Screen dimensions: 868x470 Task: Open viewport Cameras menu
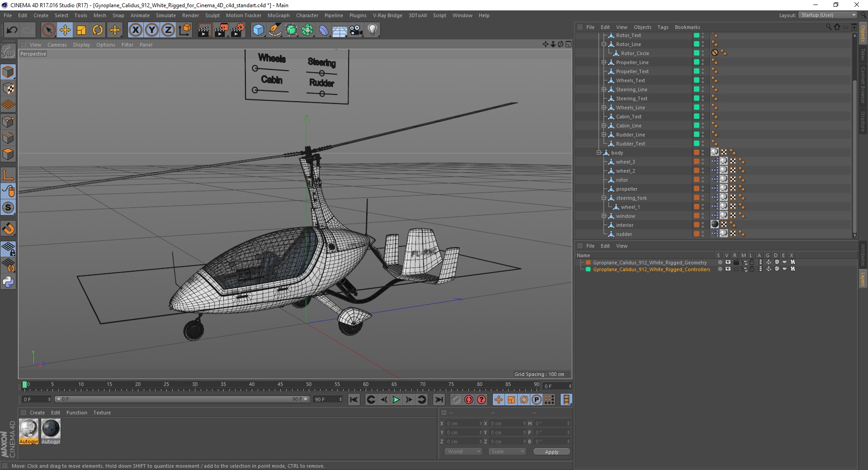point(57,45)
